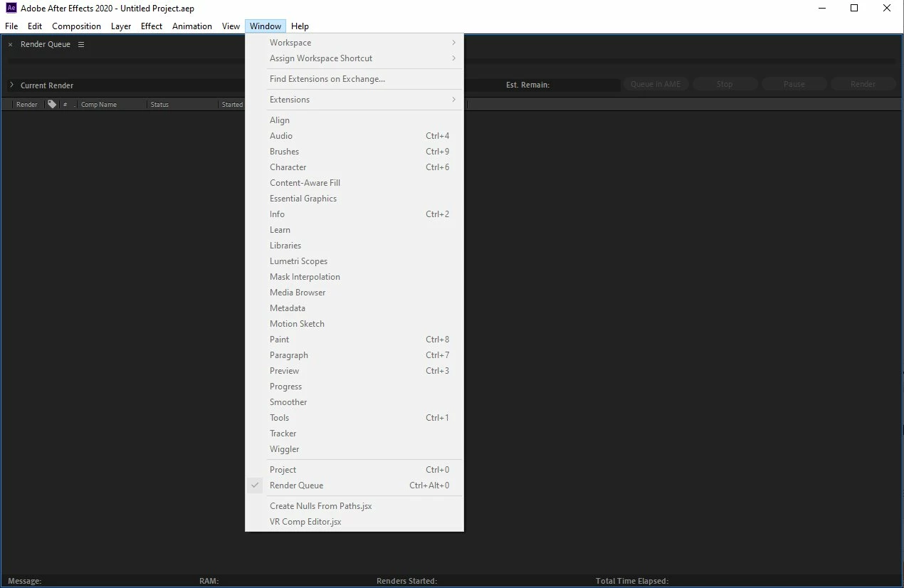The image size is (904, 588).
Task: Open the Character panel
Action: (354, 167)
